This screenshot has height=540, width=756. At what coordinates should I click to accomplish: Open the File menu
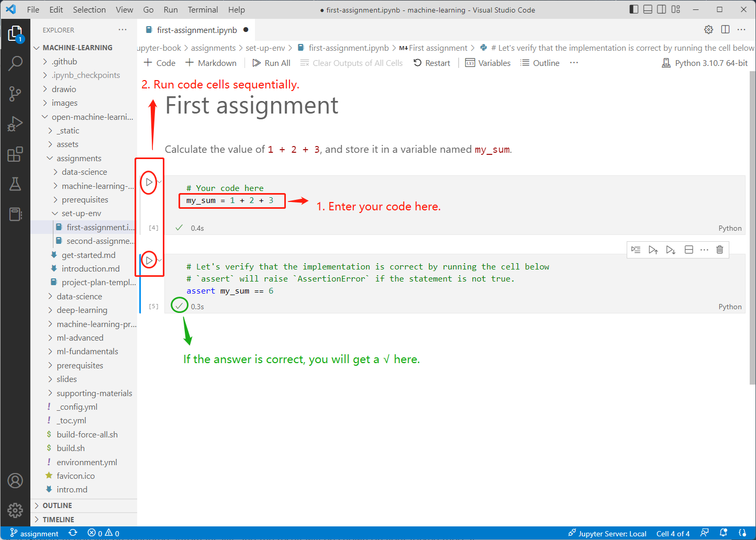[33, 9]
